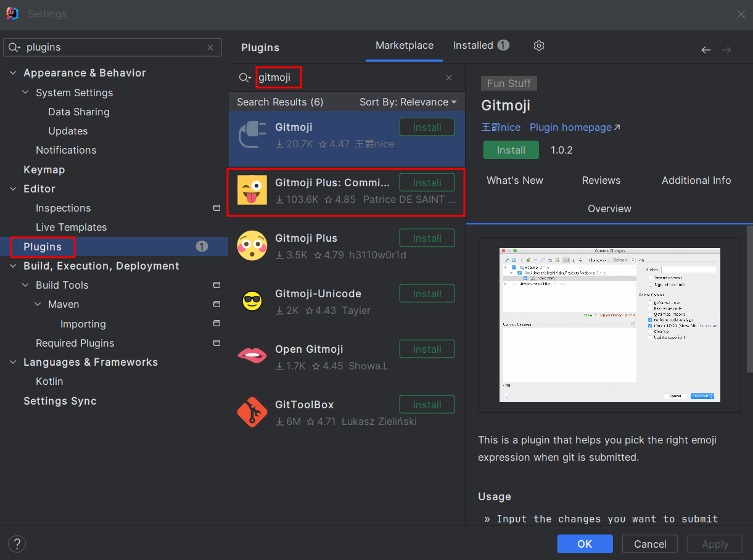Click the plugin overview screenshot thumbnail
This screenshot has width=753, height=560.
click(610, 324)
